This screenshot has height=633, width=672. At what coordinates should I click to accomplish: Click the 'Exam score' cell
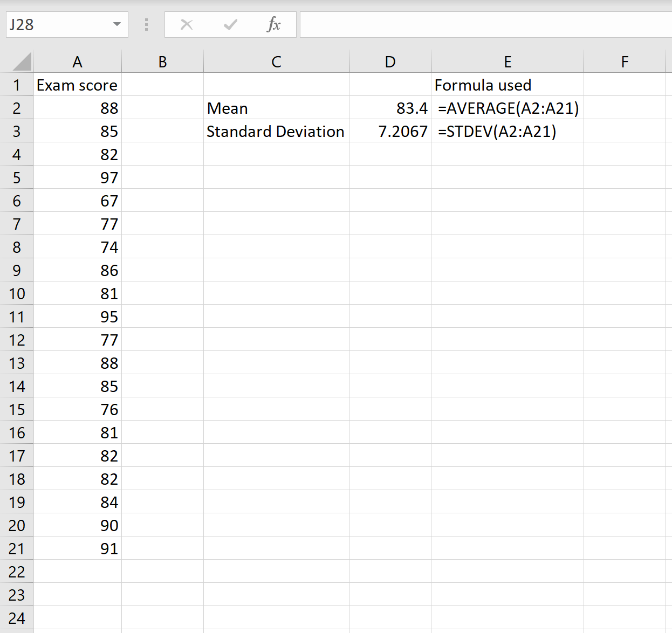(78, 85)
